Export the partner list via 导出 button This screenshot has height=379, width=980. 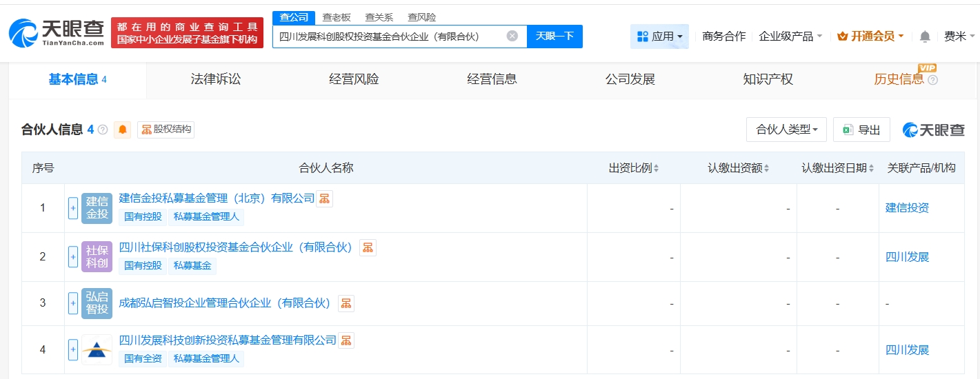coord(861,130)
